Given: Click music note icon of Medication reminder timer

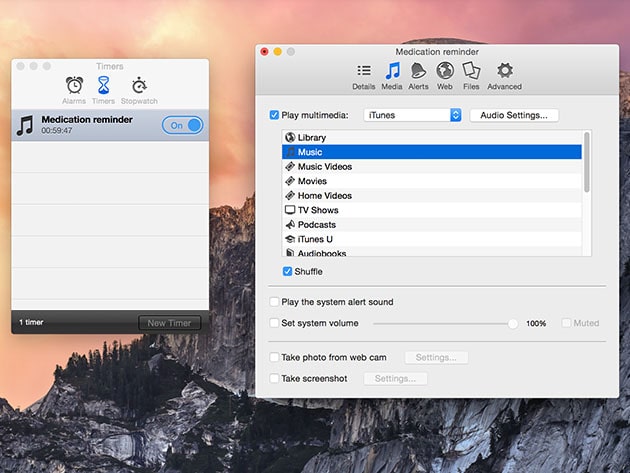Looking at the screenshot, I should coord(25,125).
